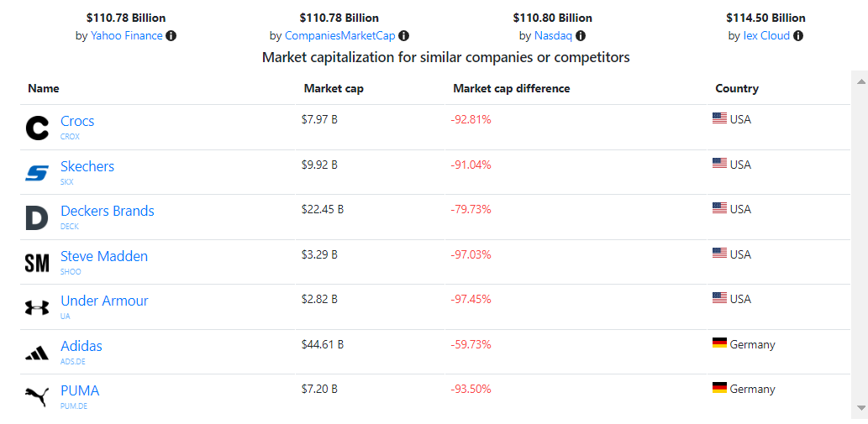The width and height of the screenshot is (868, 424).
Task: Click the PUMA logo icon
Action: [37, 397]
